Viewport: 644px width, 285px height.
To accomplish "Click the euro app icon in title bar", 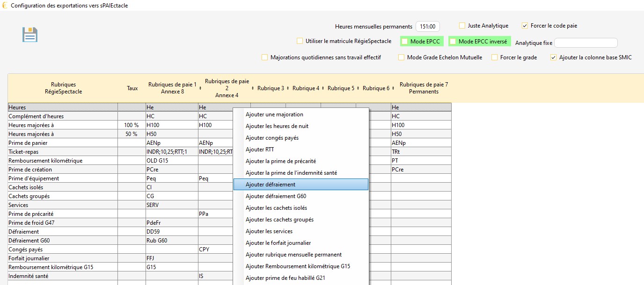I will [x=5, y=5].
